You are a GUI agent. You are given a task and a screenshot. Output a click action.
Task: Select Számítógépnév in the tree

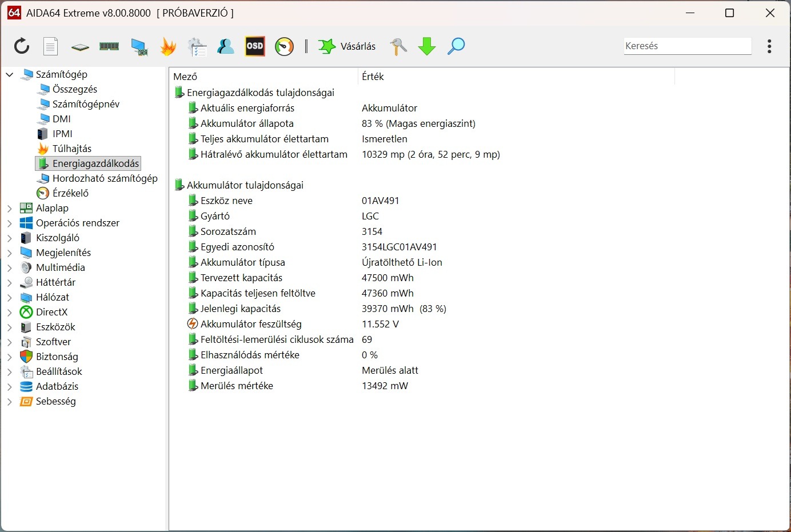86,104
